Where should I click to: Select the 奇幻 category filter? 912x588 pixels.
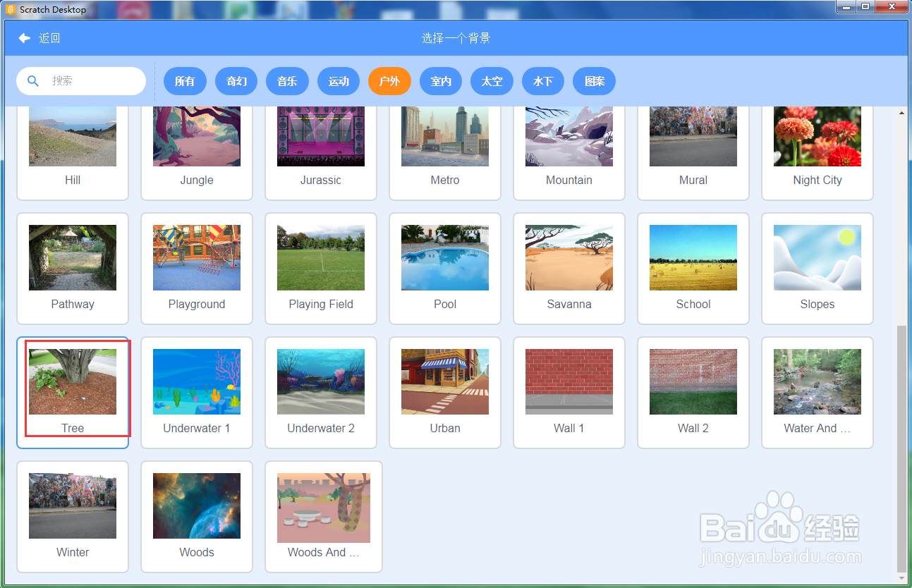coord(236,81)
